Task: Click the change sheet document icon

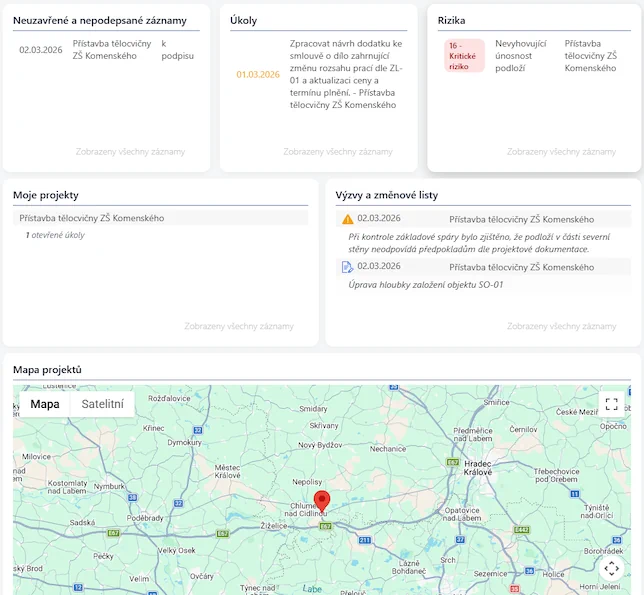Action: pos(347,267)
